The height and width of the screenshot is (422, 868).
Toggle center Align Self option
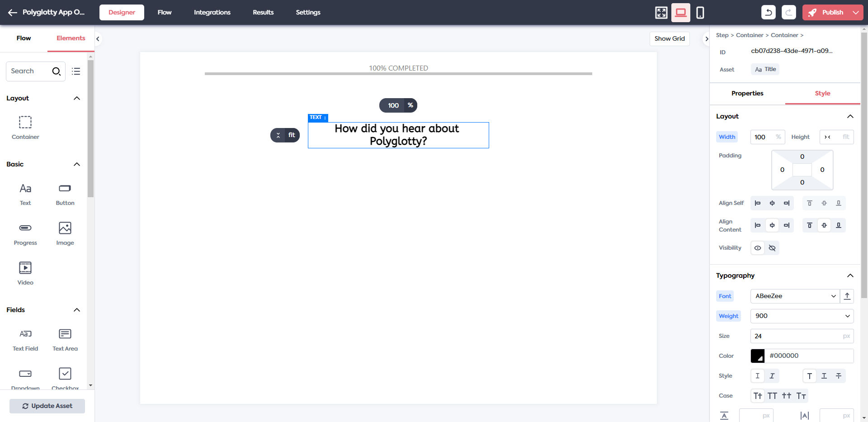(772, 203)
